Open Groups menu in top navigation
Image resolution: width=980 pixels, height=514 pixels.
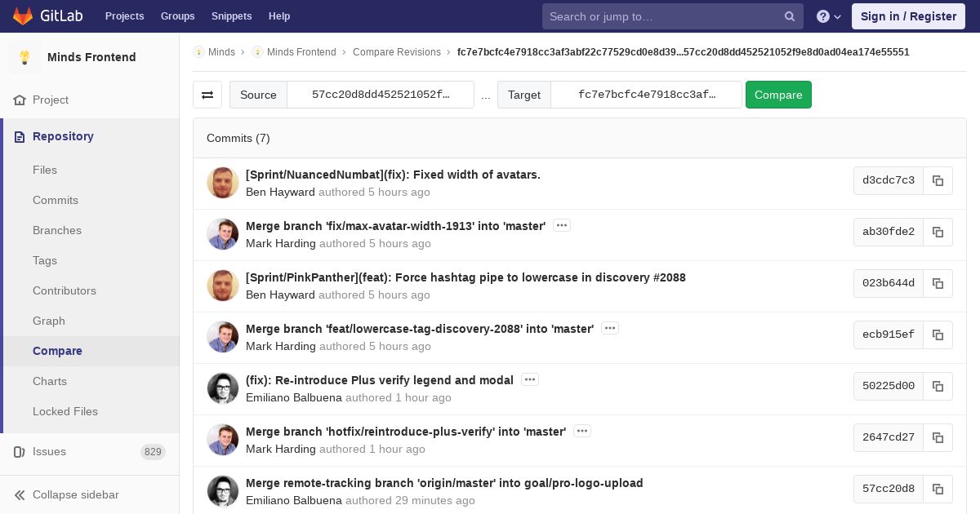pyautogui.click(x=177, y=16)
